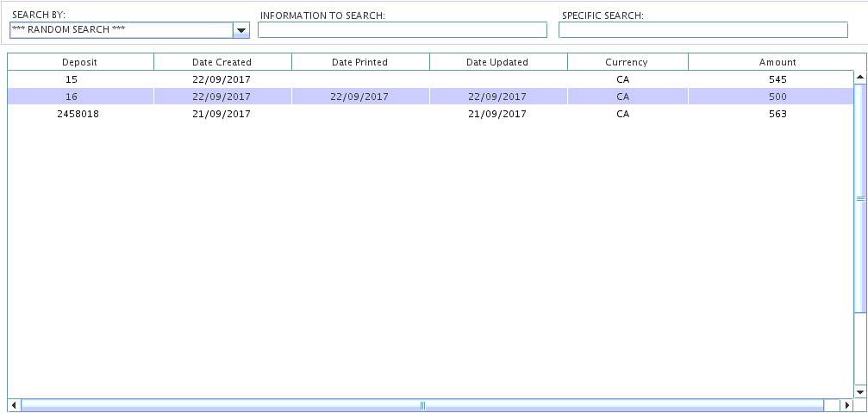The width and height of the screenshot is (868, 413).
Task: Click the Date Updated column header
Action: coord(497,62)
